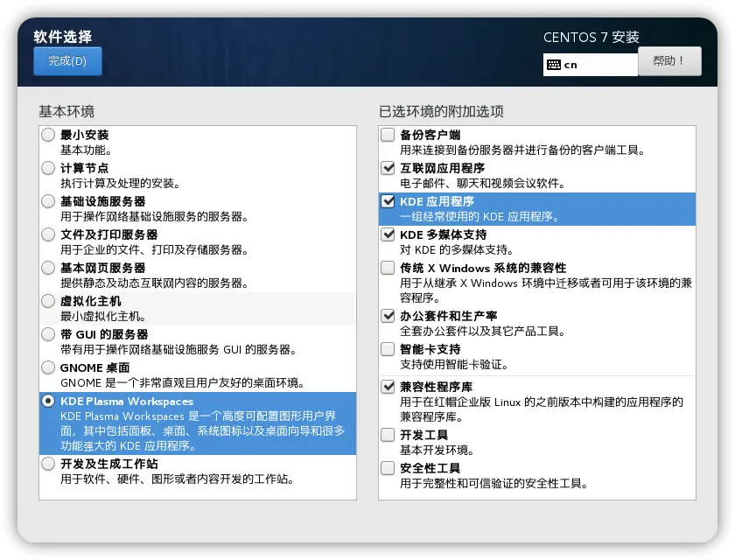Choose 文件及打印服务器 radio option

(x=48, y=234)
